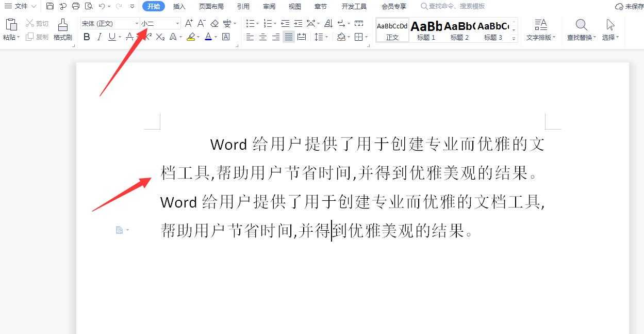Increase font size with the A+ icon
This screenshot has height=334, width=644.
(x=189, y=23)
